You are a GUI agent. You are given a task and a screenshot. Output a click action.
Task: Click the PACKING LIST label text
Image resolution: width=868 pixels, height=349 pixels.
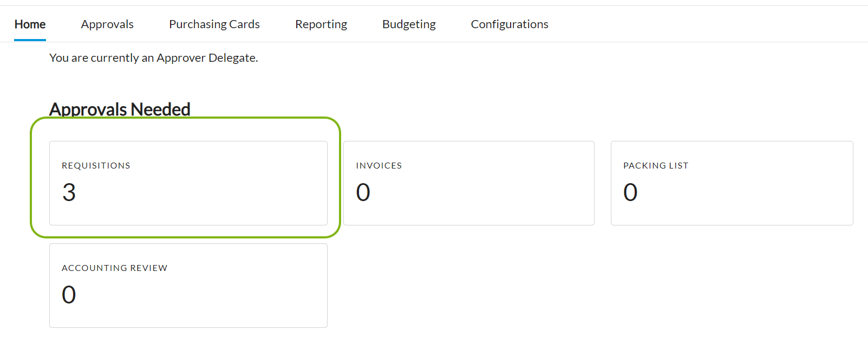pos(656,166)
